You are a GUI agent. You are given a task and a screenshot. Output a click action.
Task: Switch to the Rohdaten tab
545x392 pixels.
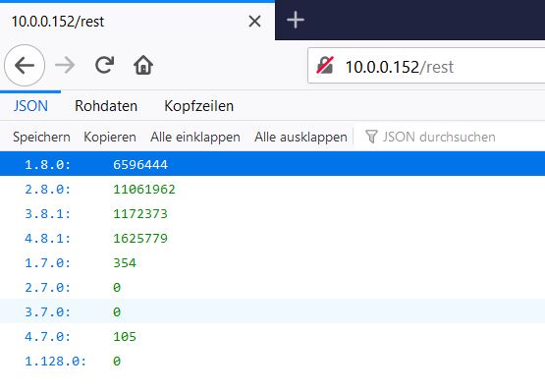tap(106, 106)
